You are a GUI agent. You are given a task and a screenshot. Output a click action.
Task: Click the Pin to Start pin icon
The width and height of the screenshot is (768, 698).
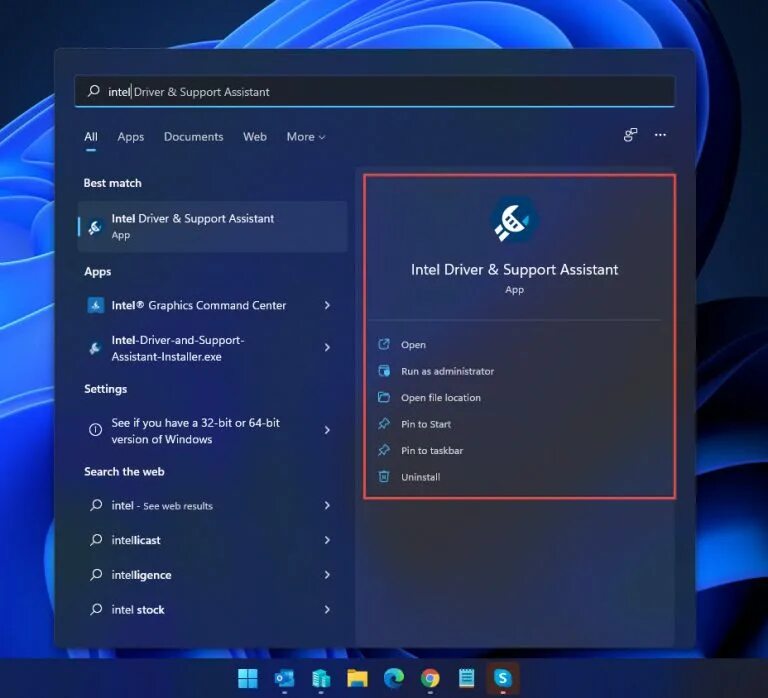point(384,424)
